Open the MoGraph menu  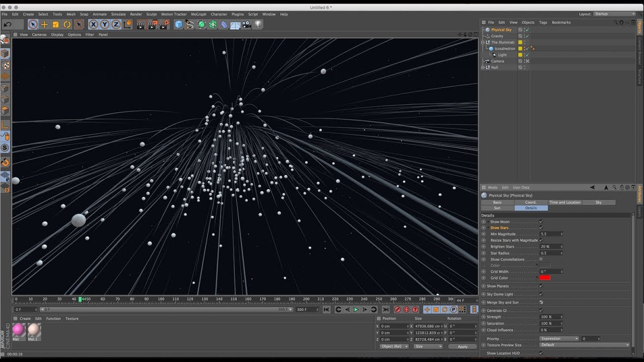tap(198, 14)
